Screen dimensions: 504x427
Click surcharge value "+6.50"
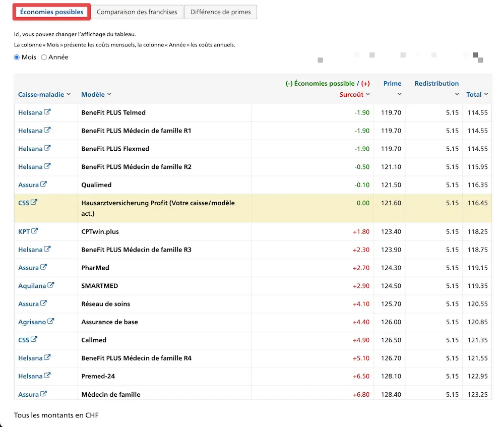361,376
